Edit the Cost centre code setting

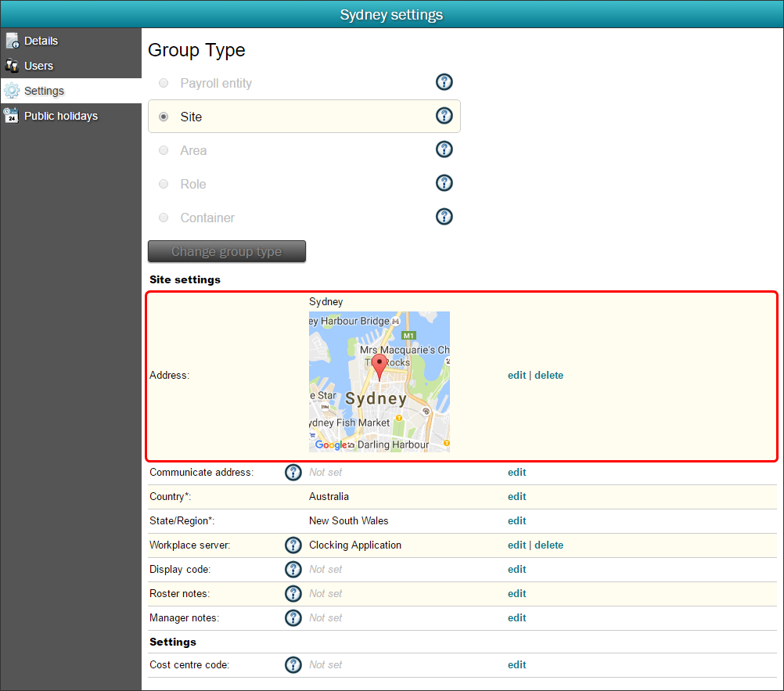coord(516,664)
